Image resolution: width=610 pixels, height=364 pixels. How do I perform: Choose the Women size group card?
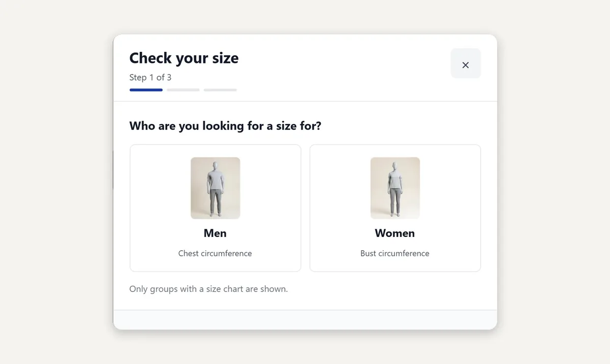[395, 208]
